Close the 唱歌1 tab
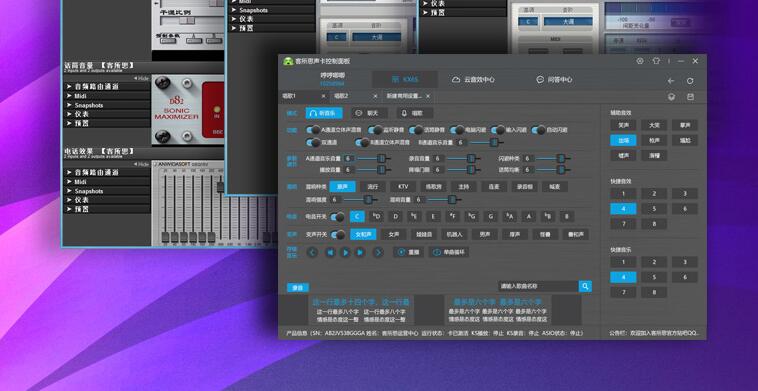This screenshot has height=391, width=758. click(323, 96)
